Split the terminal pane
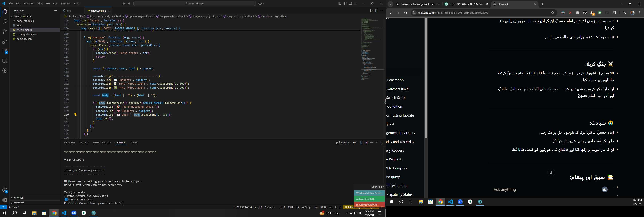The image size is (644, 217). point(362,143)
